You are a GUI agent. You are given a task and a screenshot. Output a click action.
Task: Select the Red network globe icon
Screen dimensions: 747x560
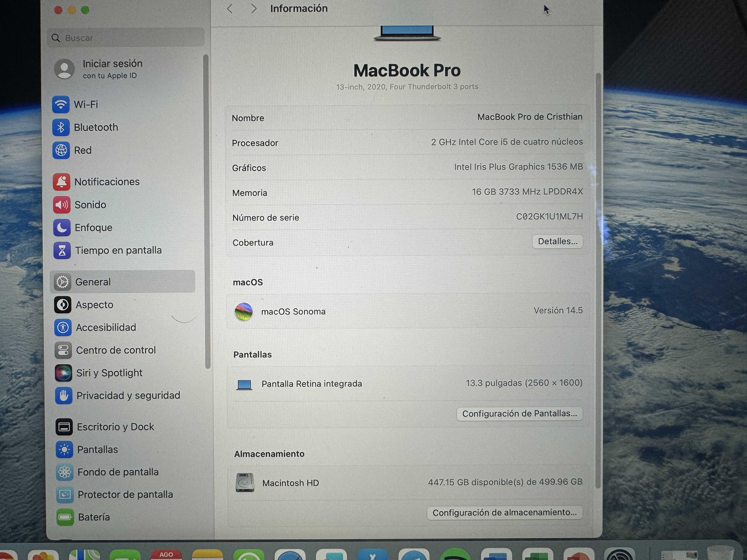[61, 150]
